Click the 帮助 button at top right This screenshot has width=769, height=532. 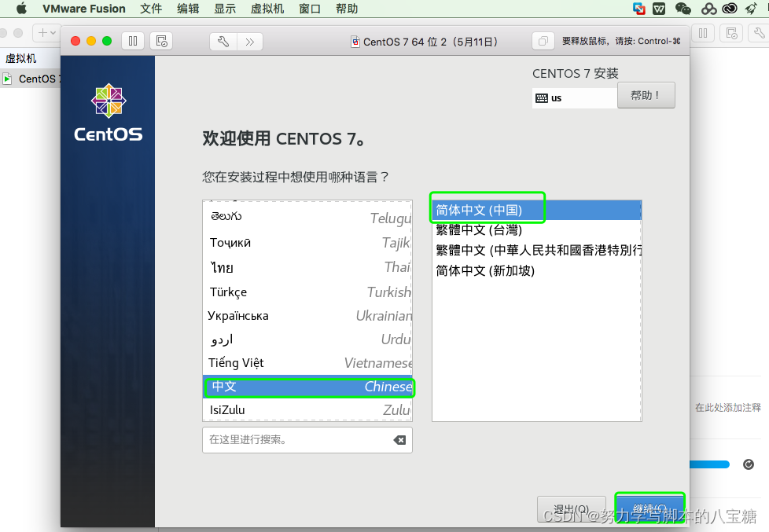646,94
